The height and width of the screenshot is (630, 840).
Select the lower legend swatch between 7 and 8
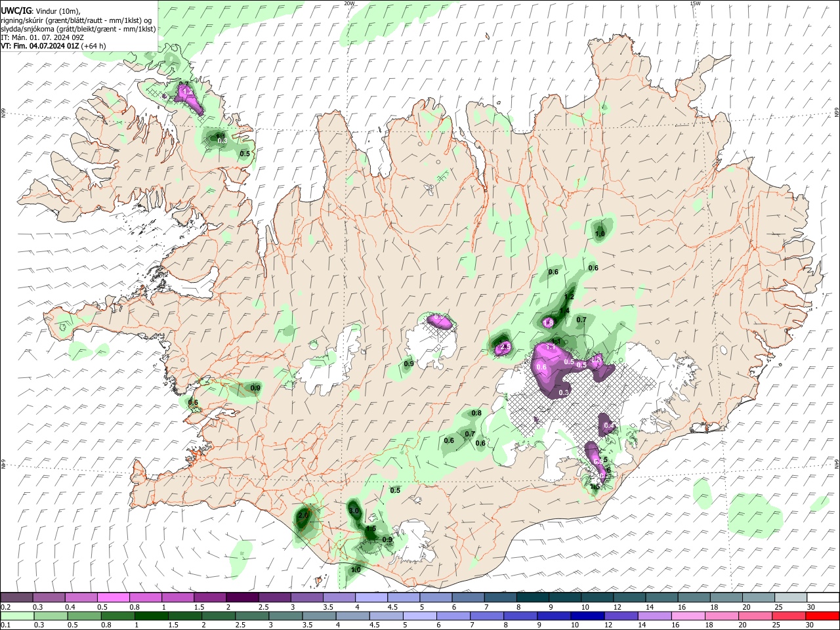486,616
